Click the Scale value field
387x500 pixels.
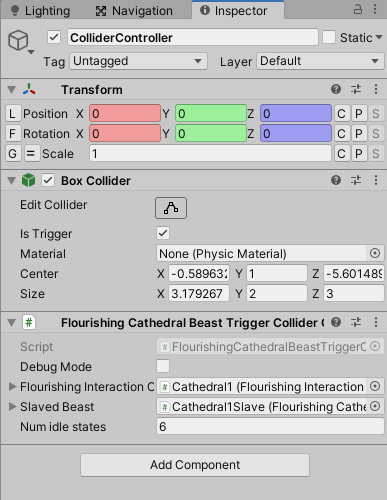click(210, 154)
